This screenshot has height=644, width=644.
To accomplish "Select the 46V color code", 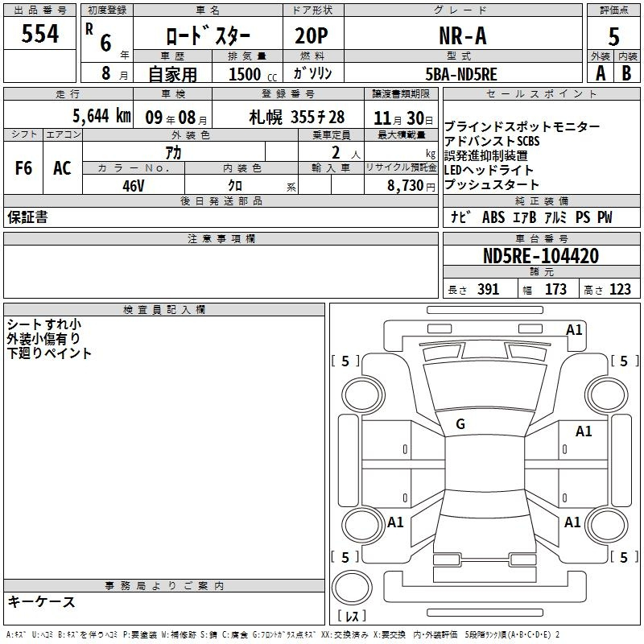I will 133,185.
